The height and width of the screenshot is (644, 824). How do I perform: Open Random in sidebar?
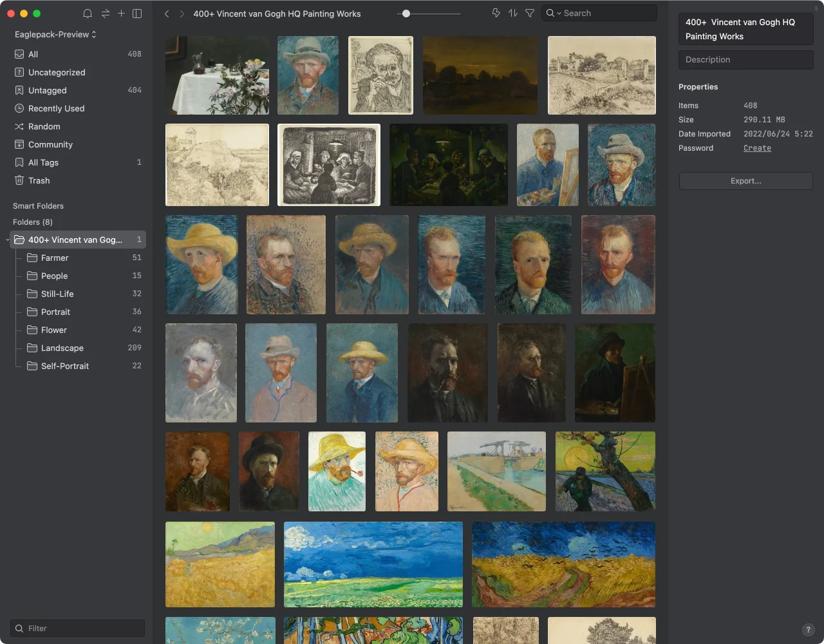pyautogui.click(x=77, y=126)
